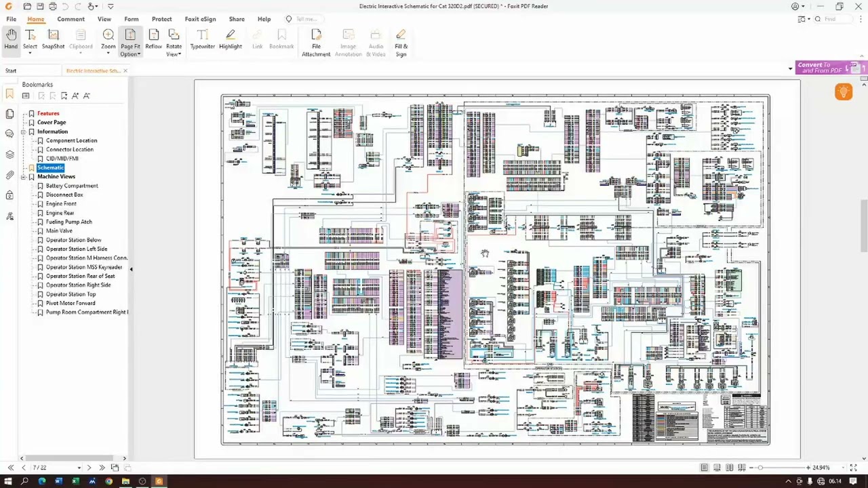
Task: Click the Open file icon in title bar
Action: pyautogui.click(x=27, y=6)
